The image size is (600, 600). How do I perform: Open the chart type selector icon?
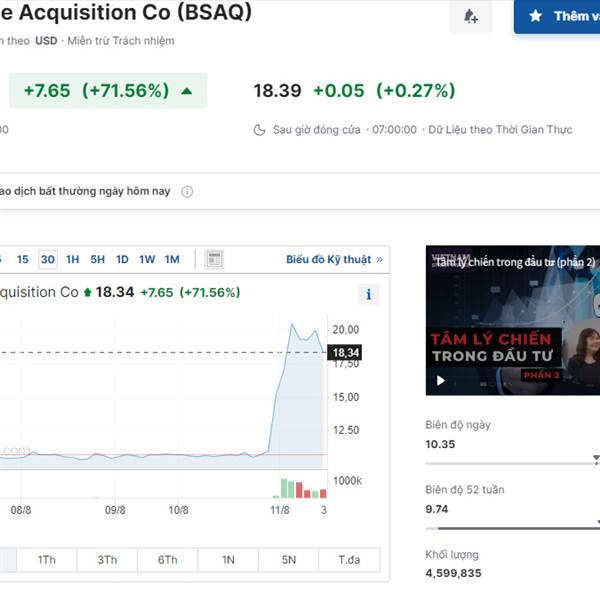[x=214, y=259]
